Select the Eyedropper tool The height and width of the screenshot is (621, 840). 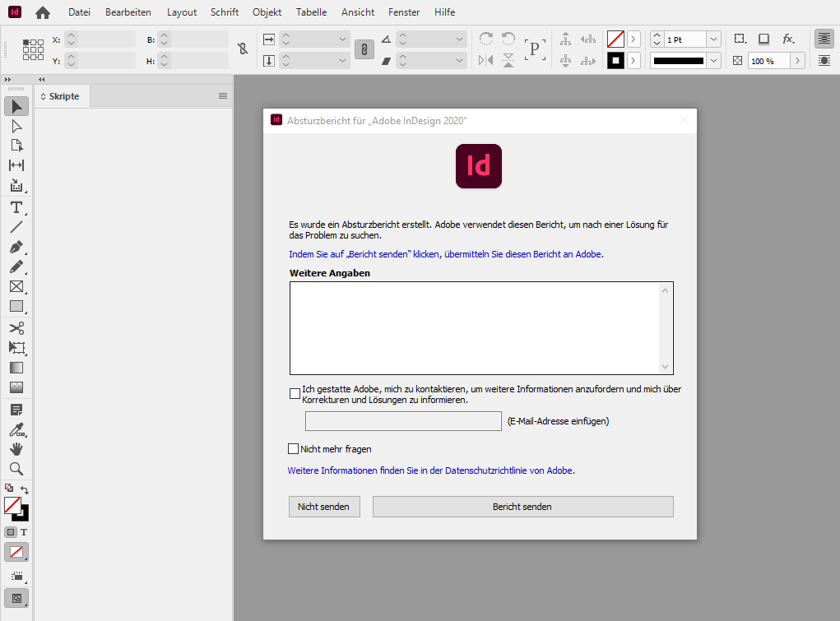(x=15, y=429)
